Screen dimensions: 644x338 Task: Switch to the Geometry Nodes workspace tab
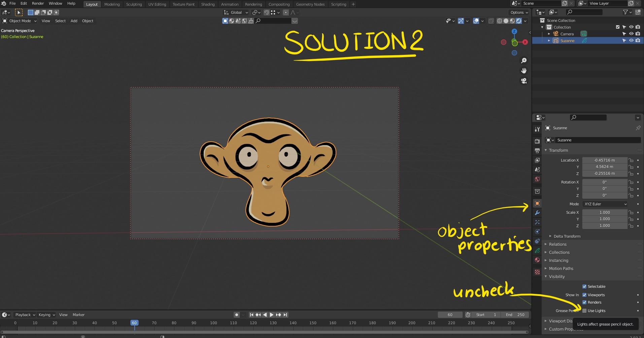[x=310, y=4]
